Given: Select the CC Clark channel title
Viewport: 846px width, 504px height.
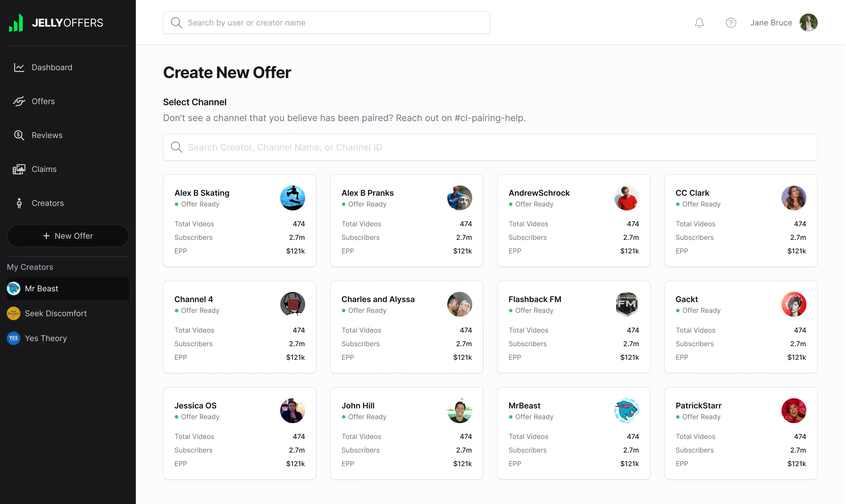Looking at the screenshot, I should [692, 193].
